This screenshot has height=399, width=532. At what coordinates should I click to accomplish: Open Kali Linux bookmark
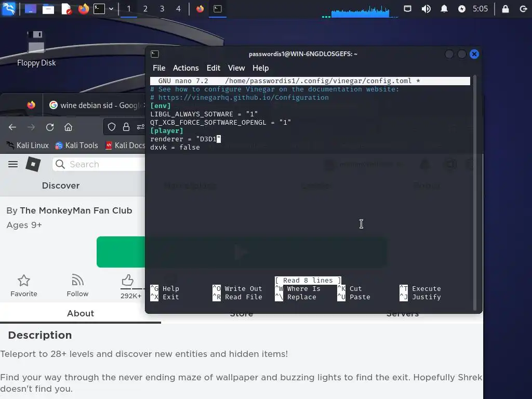(28, 145)
